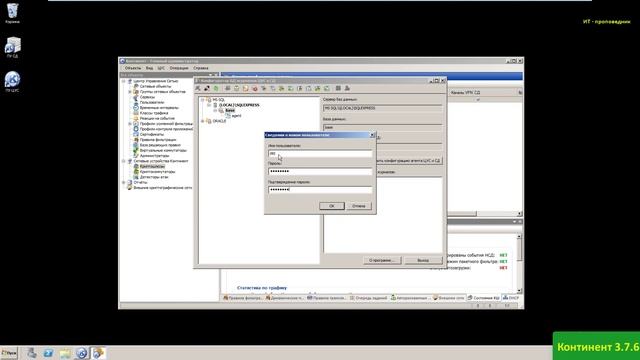This screenshot has width=640, height=360.
Task: Collapse the Центр управления сетью node
Action: (x=124, y=81)
